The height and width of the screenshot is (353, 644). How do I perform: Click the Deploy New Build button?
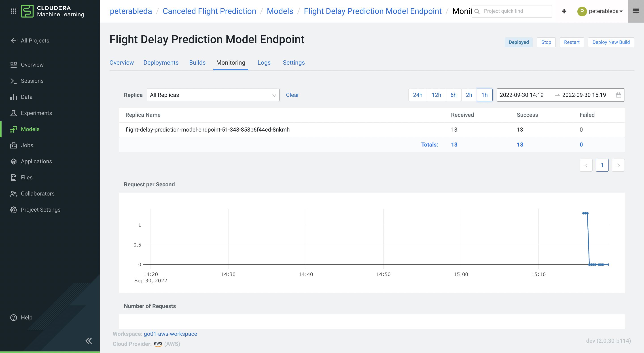click(611, 42)
